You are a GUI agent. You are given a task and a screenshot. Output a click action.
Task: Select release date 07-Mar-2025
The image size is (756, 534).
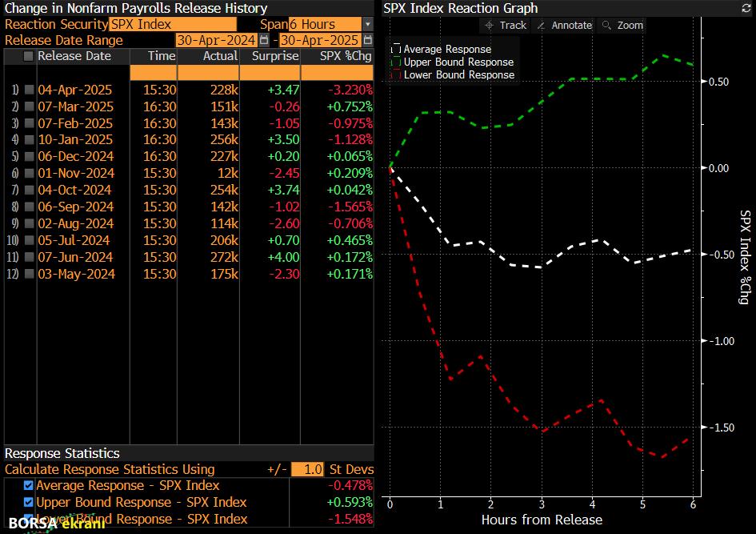click(76, 106)
